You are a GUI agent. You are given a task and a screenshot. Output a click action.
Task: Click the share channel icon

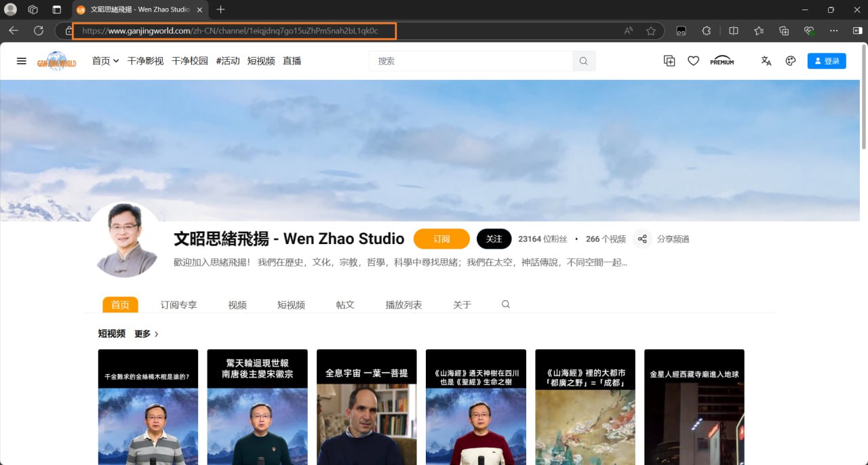[643, 239]
